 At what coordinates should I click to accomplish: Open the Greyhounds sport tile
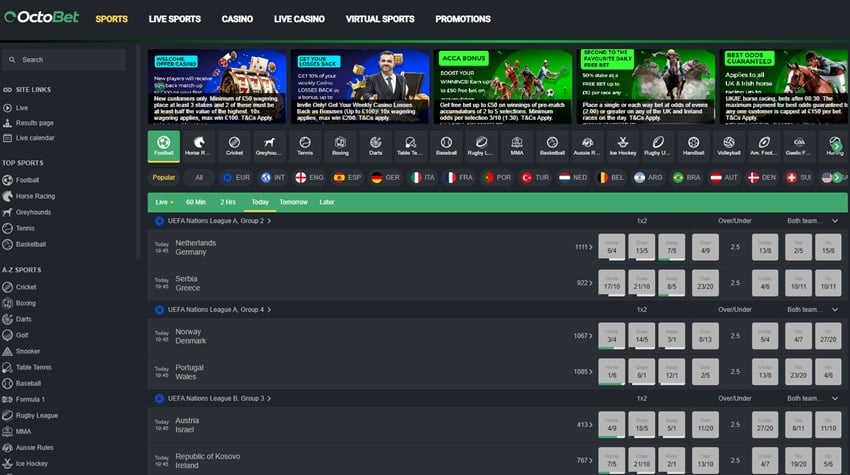point(269,146)
